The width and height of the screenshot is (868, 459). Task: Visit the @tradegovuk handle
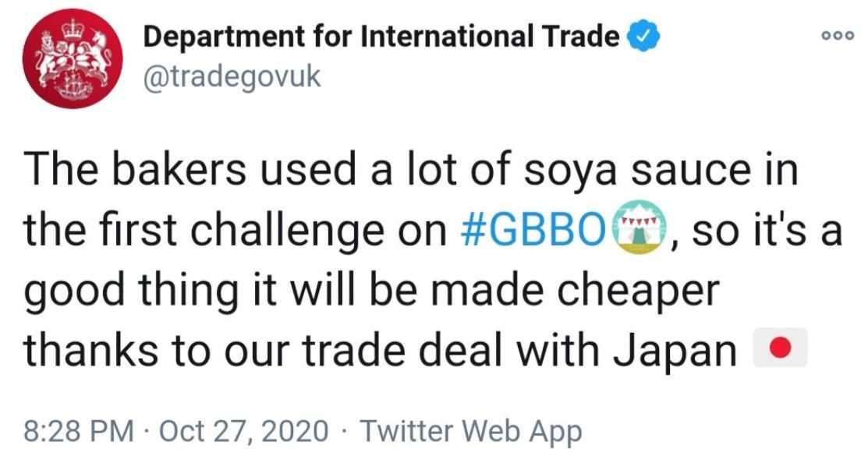coord(232,77)
